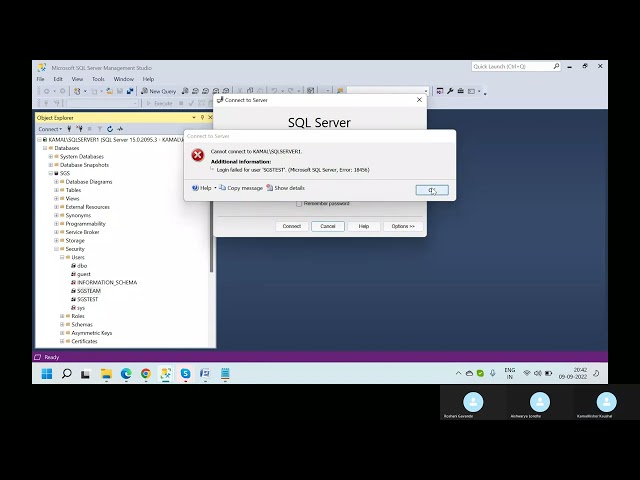The image size is (640, 480).
Task: Click the search icon in Quick Launch
Action: coord(556,66)
